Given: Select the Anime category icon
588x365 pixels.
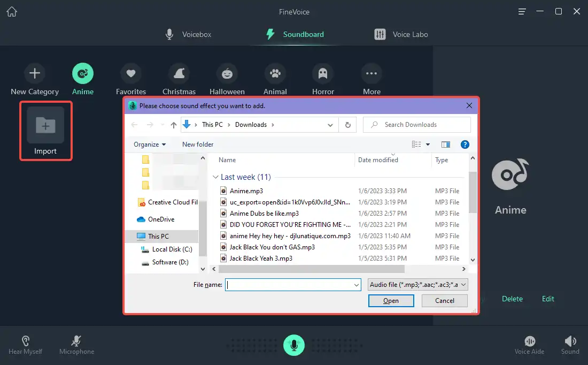Looking at the screenshot, I should 83,73.
